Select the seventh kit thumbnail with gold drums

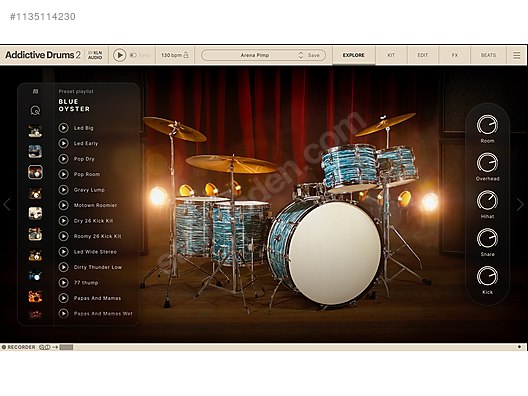(35, 255)
